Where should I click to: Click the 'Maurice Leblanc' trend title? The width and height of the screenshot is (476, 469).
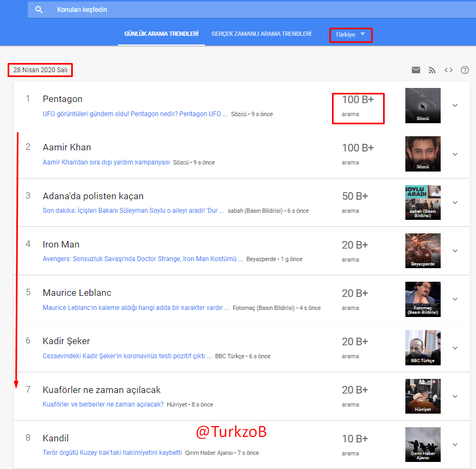(77, 293)
